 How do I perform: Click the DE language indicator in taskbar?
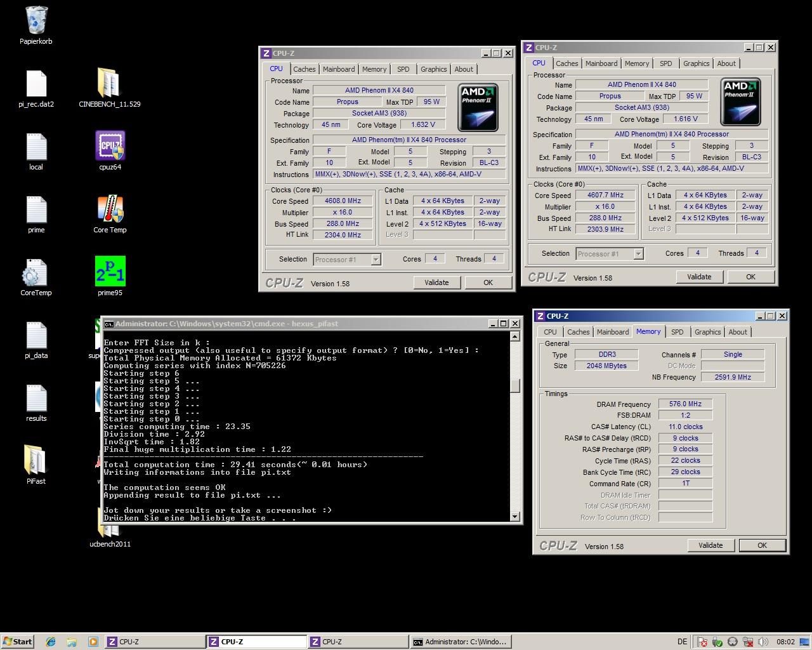tap(682, 642)
